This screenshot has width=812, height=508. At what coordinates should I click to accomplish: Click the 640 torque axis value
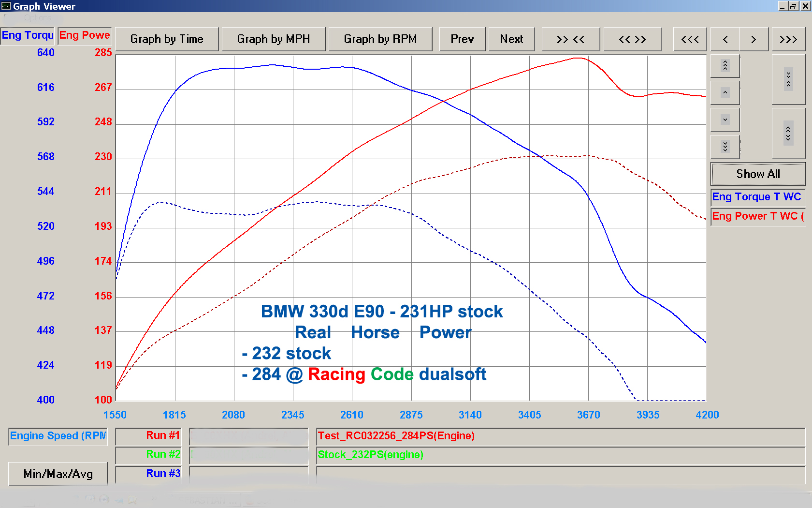(x=46, y=53)
